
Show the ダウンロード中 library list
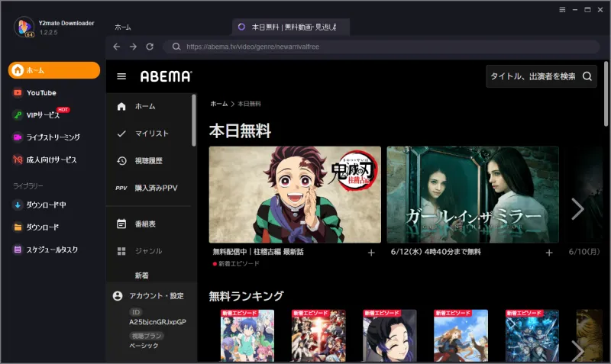tap(46, 205)
